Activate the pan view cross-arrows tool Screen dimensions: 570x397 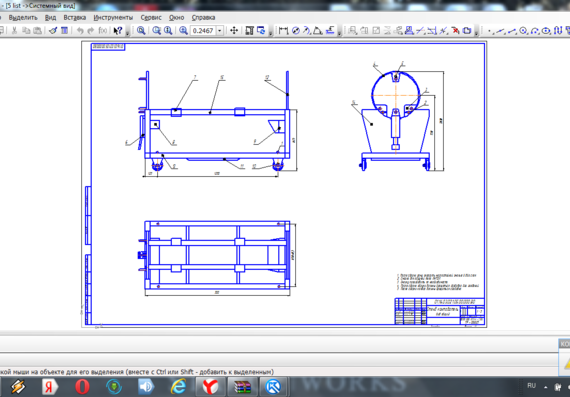pos(234,31)
